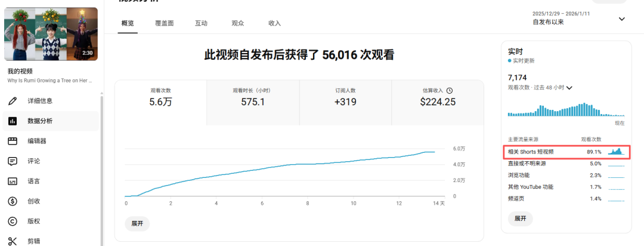
Task: Click the 48-hour realtime bar chart
Action: (566, 109)
